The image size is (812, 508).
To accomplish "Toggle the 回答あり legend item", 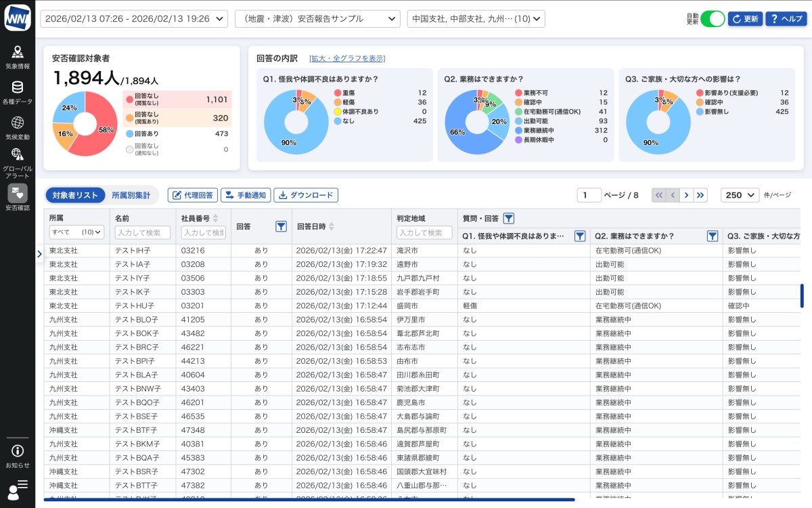I will [177, 134].
